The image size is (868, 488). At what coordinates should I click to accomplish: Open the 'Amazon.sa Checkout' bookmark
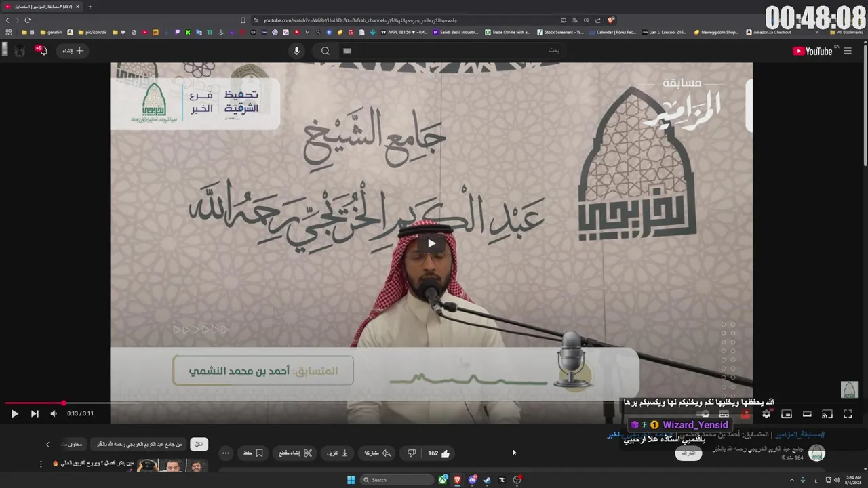point(769,32)
